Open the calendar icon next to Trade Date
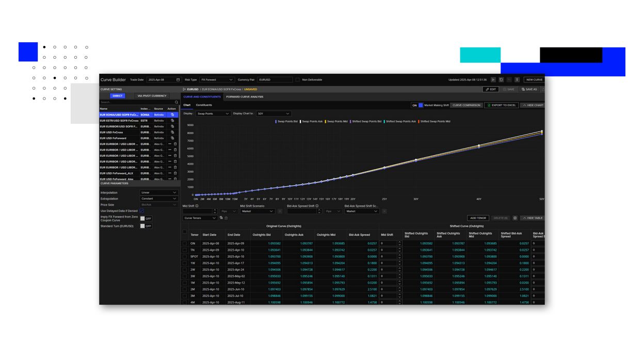The image size is (644, 362). pos(178,79)
